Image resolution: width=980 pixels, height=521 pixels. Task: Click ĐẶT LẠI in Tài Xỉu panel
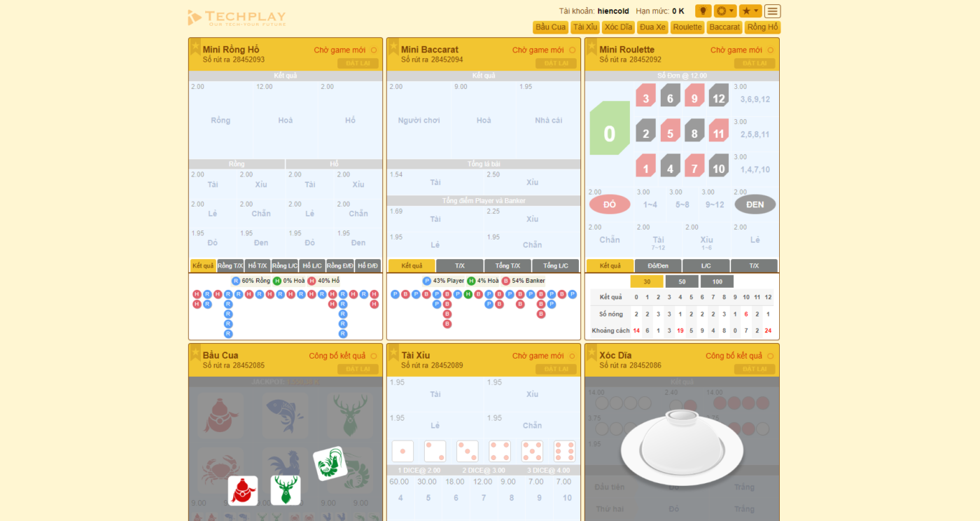click(556, 369)
